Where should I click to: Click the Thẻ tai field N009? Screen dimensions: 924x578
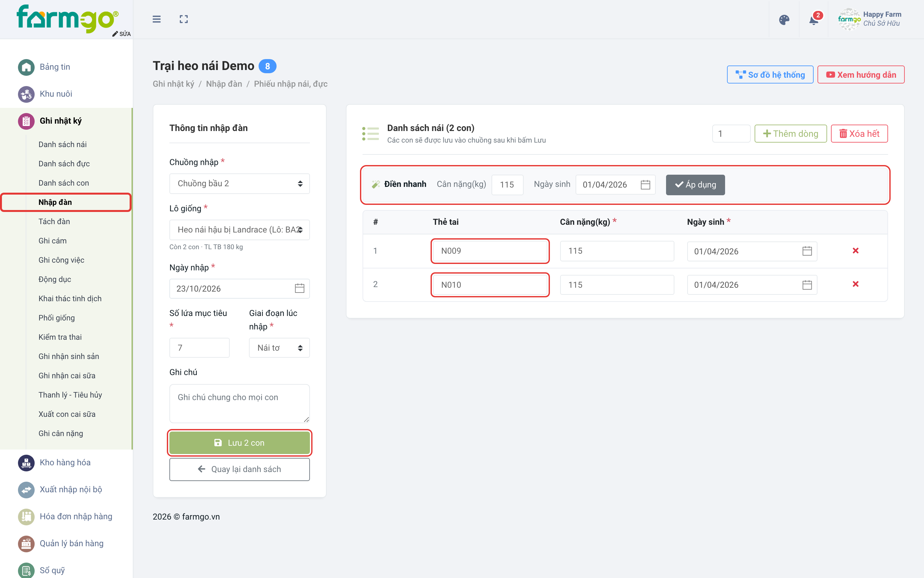tap(490, 251)
